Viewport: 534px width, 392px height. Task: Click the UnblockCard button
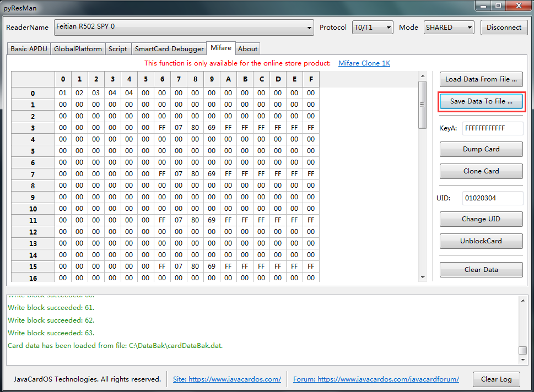[x=481, y=241]
